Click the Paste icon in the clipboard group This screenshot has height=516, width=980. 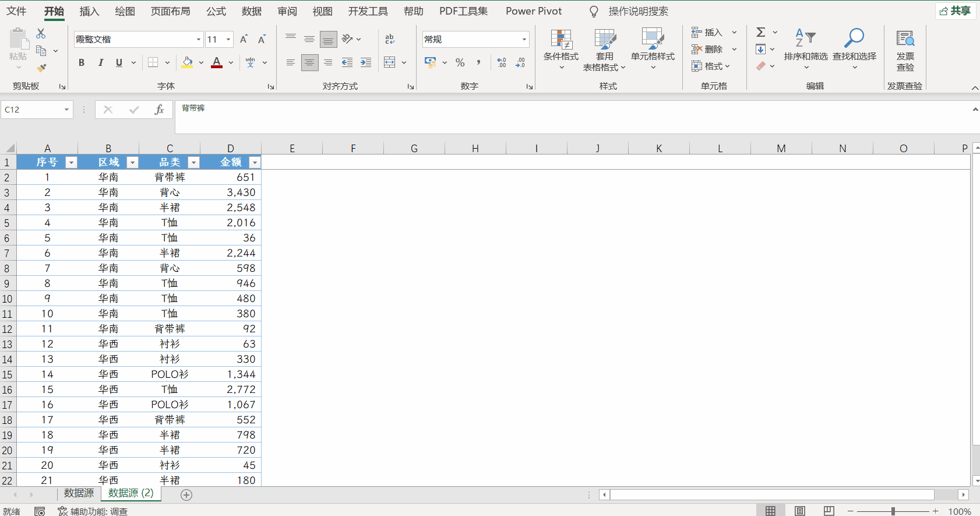(x=19, y=39)
